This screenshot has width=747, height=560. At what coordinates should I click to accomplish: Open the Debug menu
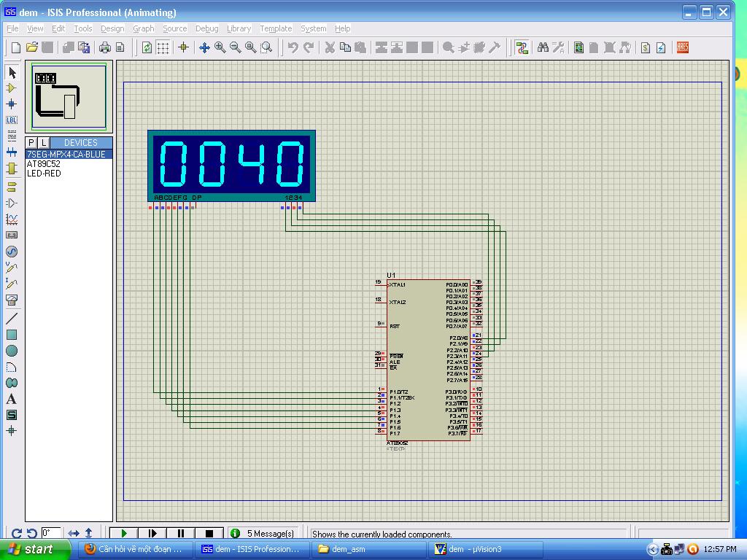[x=206, y=28]
